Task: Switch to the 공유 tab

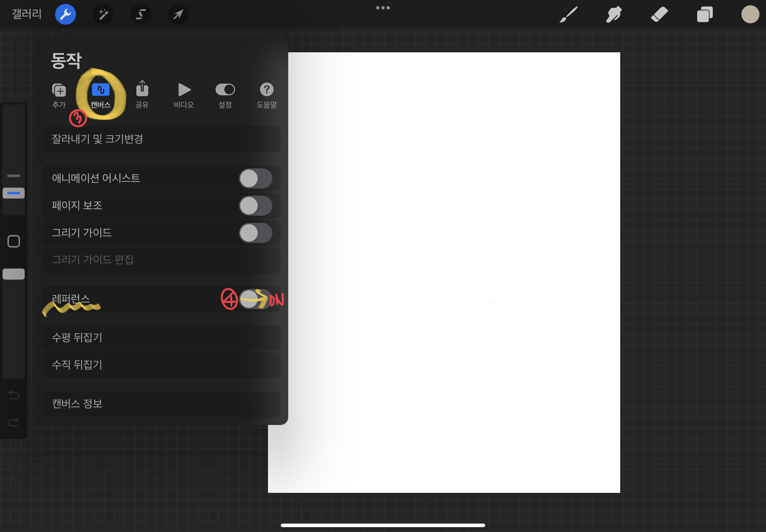Action: [x=142, y=95]
